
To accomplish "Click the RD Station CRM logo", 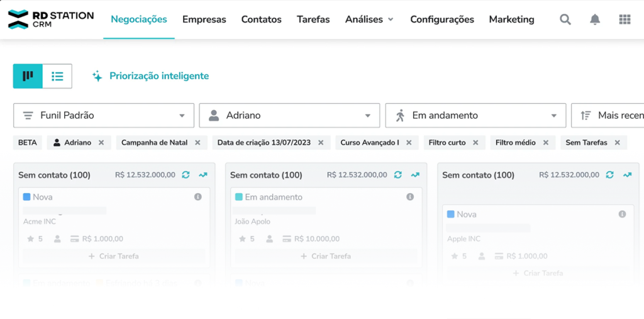I will pos(50,20).
